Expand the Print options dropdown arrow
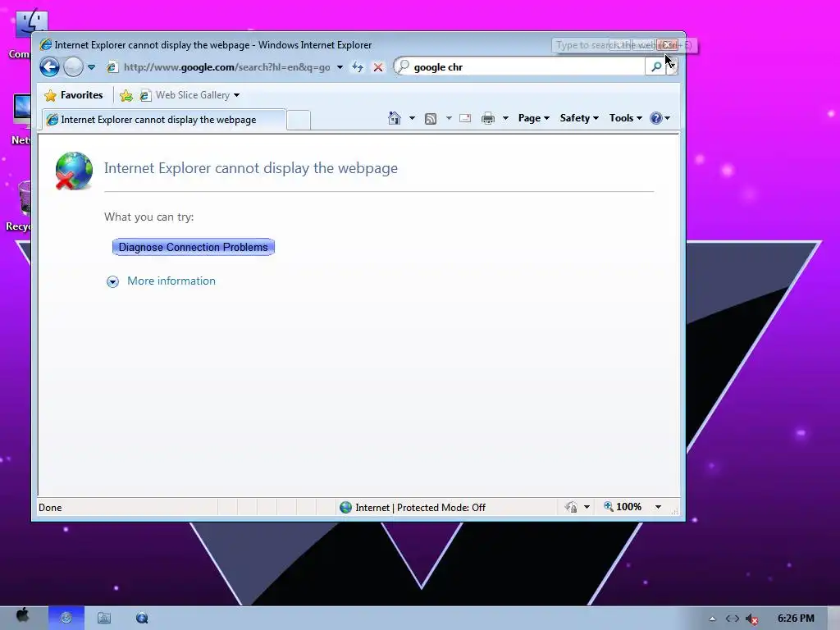This screenshot has height=630, width=840. coord(505,118)
